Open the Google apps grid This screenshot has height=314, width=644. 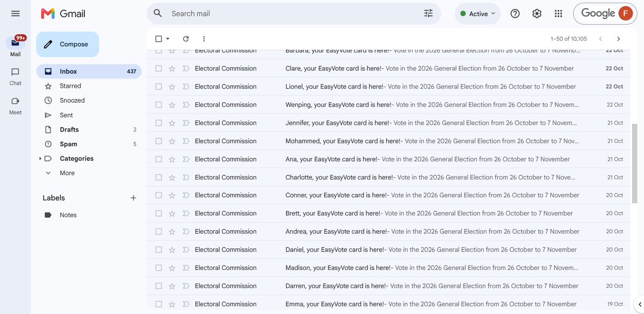tap(558, 13)
